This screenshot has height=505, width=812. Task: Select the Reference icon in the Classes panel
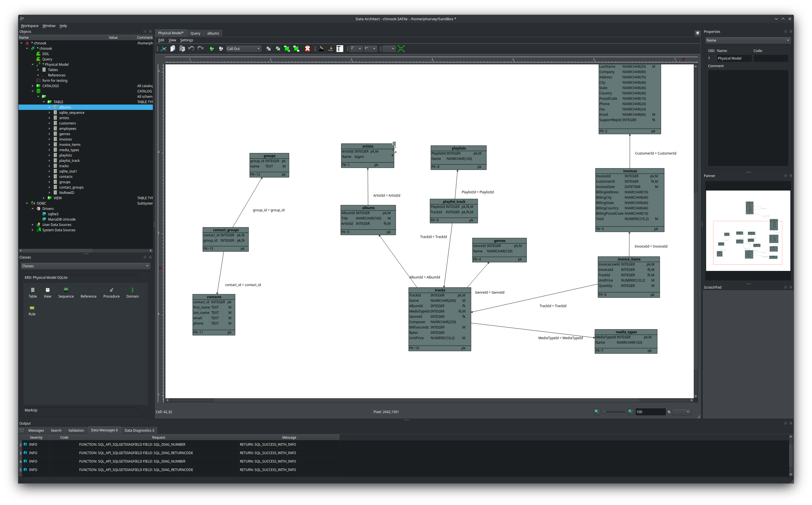tap(88, 290)
